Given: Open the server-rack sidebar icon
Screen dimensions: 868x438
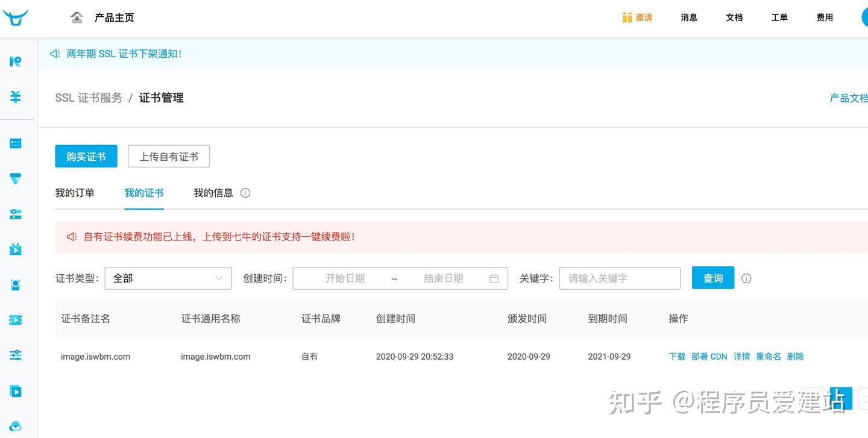Looking at the screenshot, I should [16, 214].
